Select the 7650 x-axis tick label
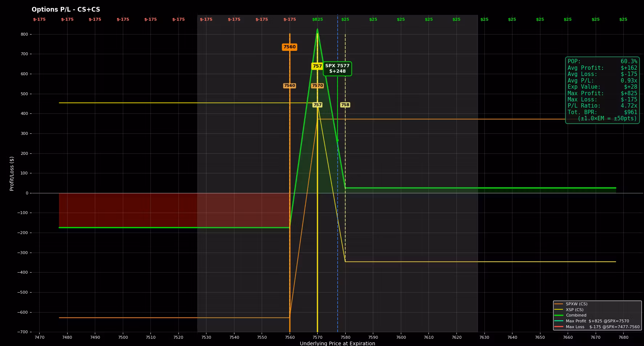Screen dimensions: 644x346 [x=540, y=337]
